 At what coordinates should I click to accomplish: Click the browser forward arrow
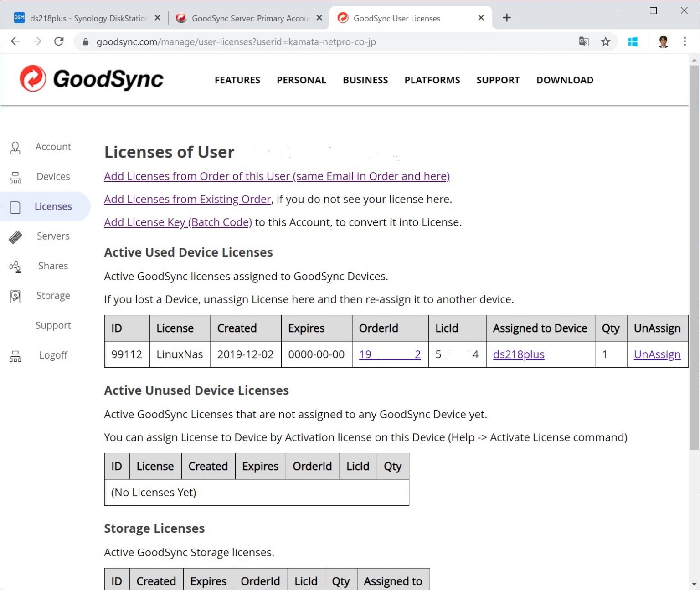[37, 41]
